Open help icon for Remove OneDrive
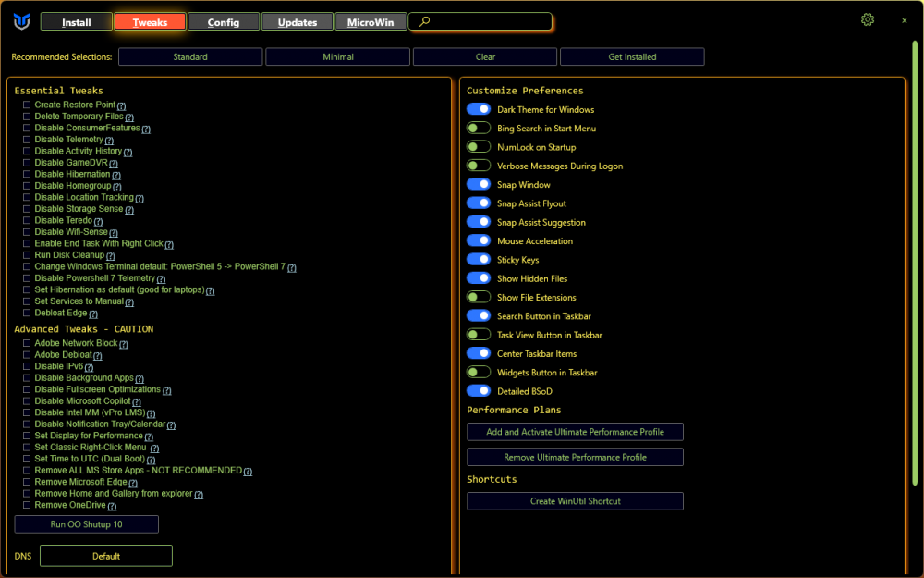The width and height of the screenshot is (924, 578). click(112, 506)
